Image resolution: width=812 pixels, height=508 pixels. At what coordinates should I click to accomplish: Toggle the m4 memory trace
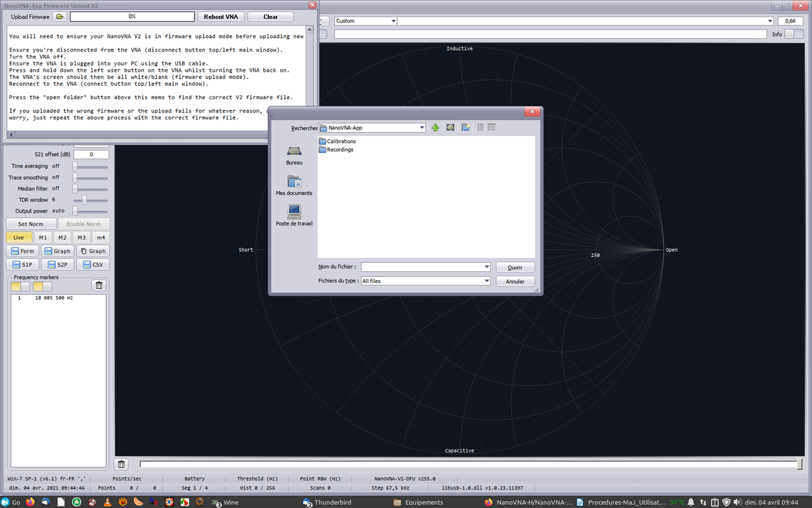(x=100, y=237)
